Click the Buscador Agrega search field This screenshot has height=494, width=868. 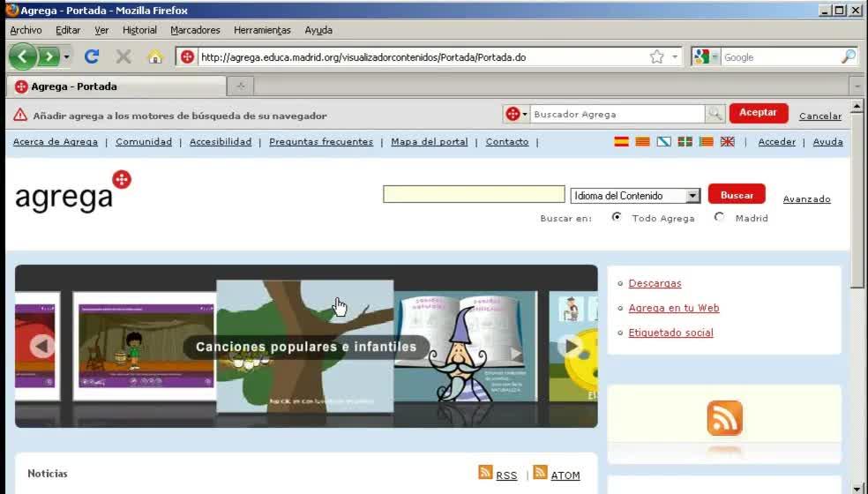(x=617, y=114)
